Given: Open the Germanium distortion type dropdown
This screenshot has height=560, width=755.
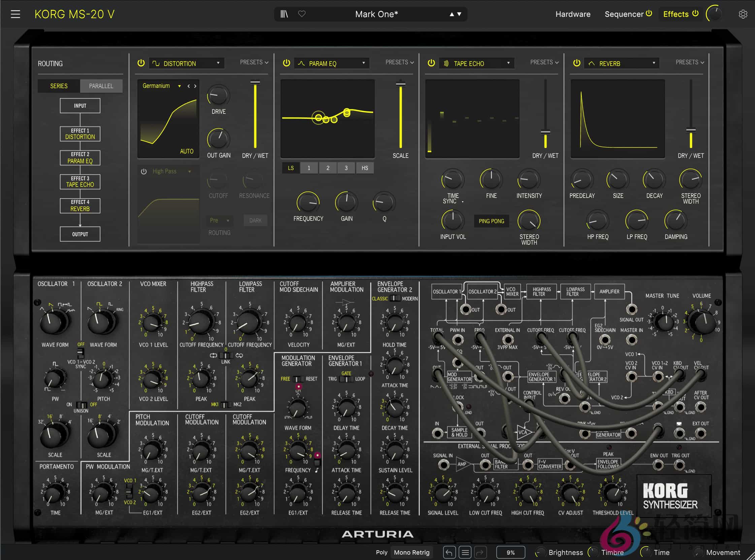Looking at the screenshot, I should click(161, 86).
